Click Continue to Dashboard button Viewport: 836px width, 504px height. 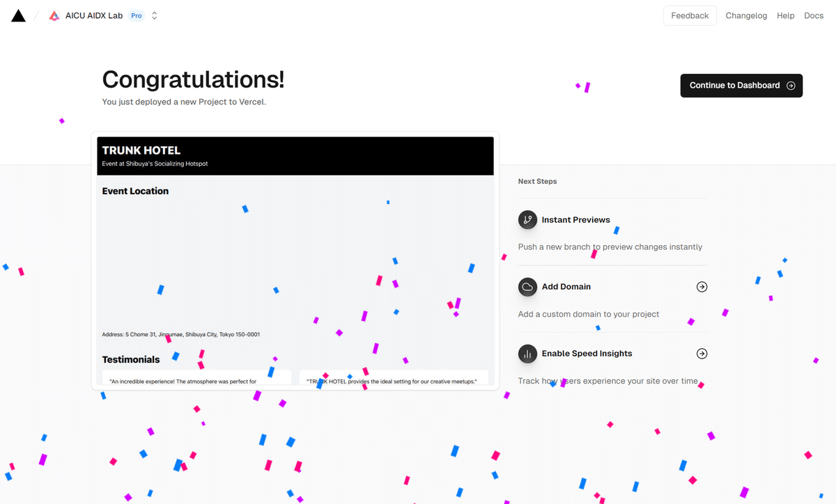click(741, 86)
